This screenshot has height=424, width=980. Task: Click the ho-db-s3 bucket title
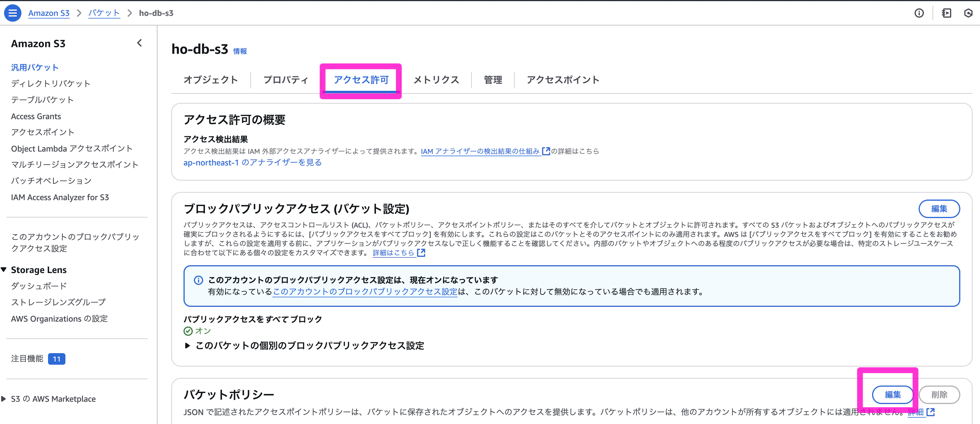[x=200, y=49]
